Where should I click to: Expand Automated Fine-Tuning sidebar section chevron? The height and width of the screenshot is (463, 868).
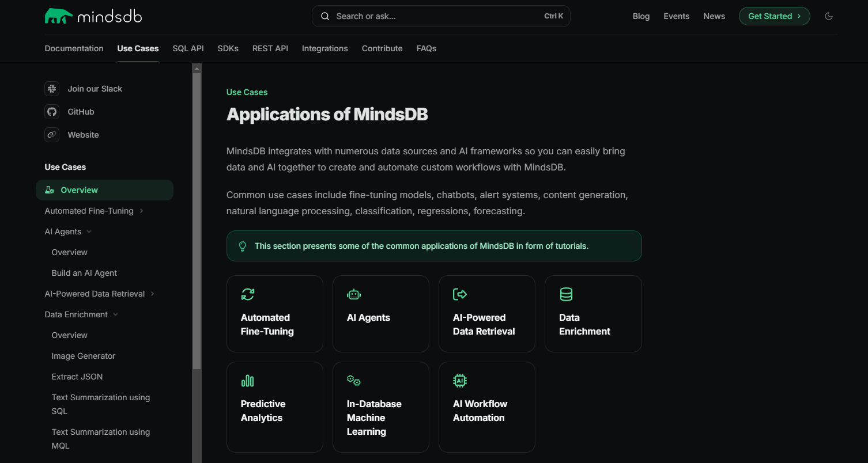(141, 211)
